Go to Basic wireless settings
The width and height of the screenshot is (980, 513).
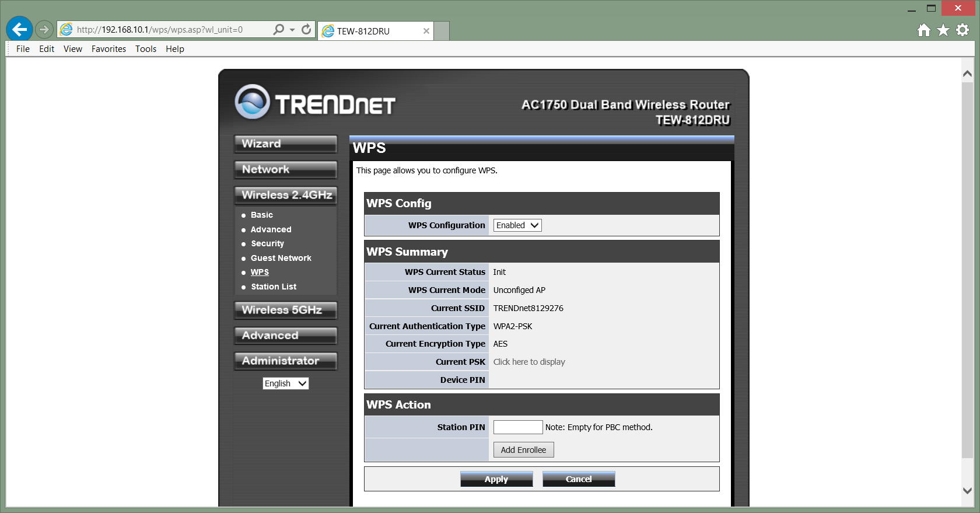point(262,215)
